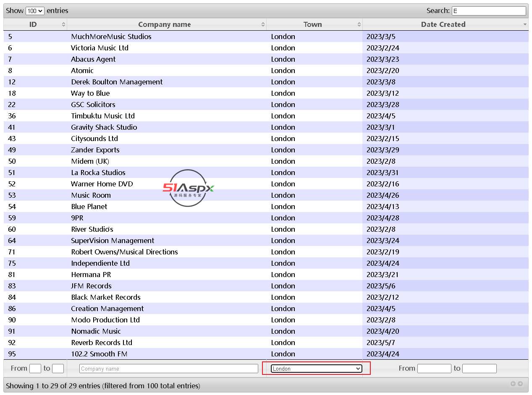Select the Victoria Music Ltd cell
Screen dimensions: 532x395
[100, 48]
